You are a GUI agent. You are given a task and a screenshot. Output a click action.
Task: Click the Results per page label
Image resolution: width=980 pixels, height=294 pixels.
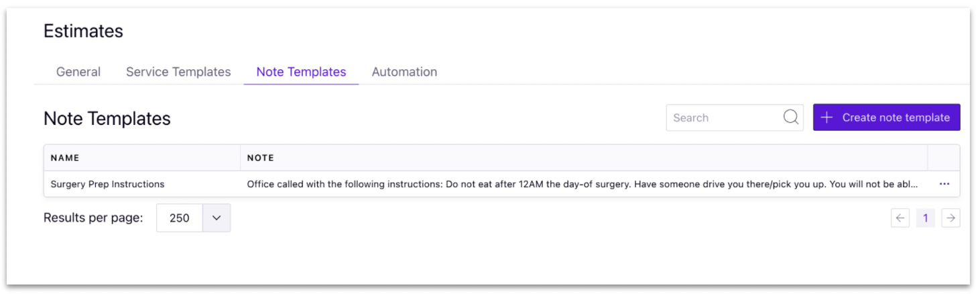click(x=93, y=218)
